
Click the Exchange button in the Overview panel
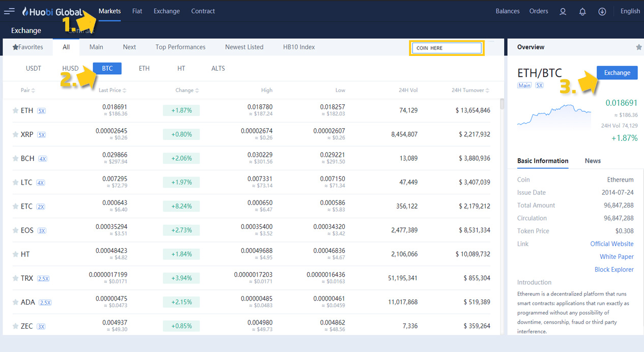click(617, 72)
